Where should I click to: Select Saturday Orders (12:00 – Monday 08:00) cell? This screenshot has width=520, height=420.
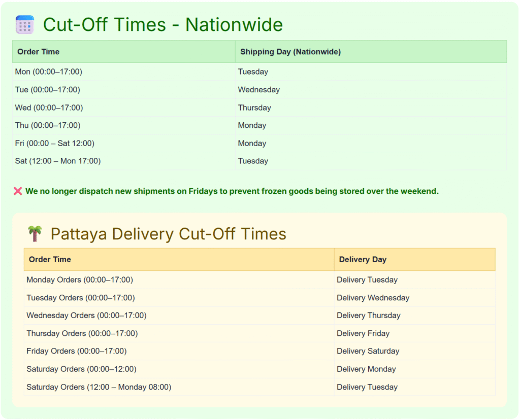point(99,387)
